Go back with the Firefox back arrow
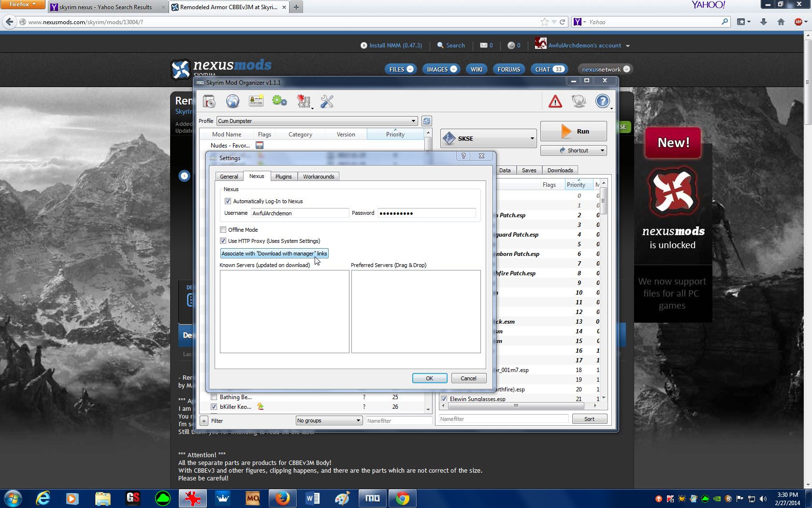Screen dimensions: 812x508 click(x=9, y=22)
